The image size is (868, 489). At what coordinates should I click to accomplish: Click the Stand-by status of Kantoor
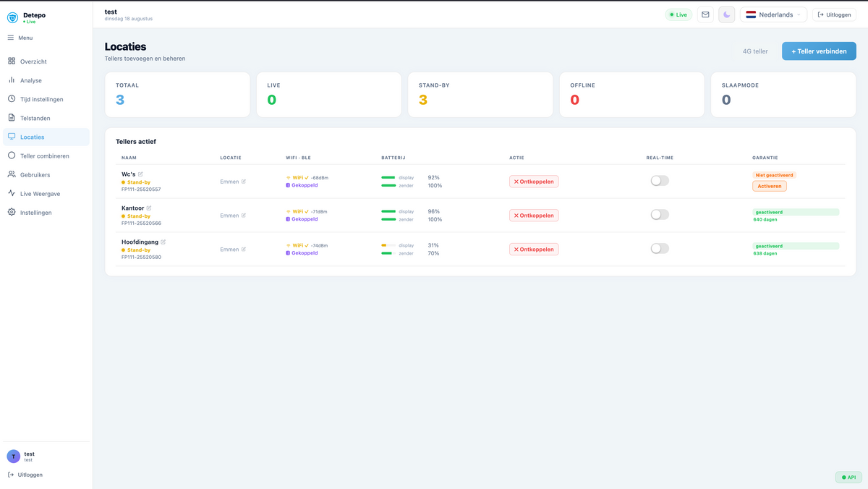tap(136, 216)
